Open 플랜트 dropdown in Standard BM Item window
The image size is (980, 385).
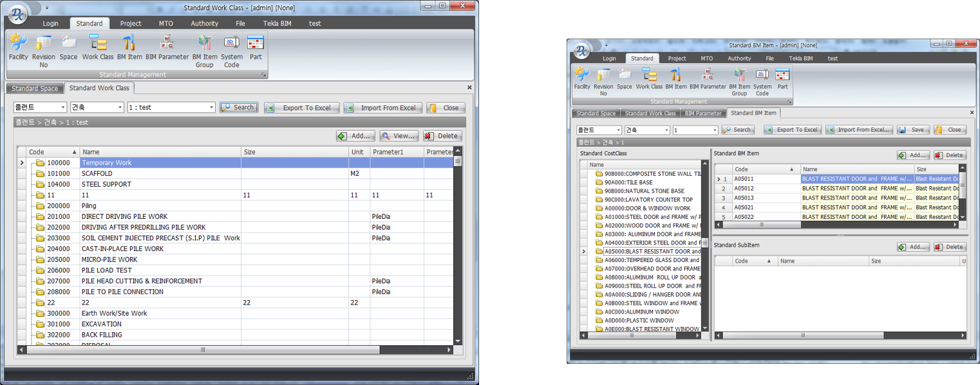tap(618, 130)
